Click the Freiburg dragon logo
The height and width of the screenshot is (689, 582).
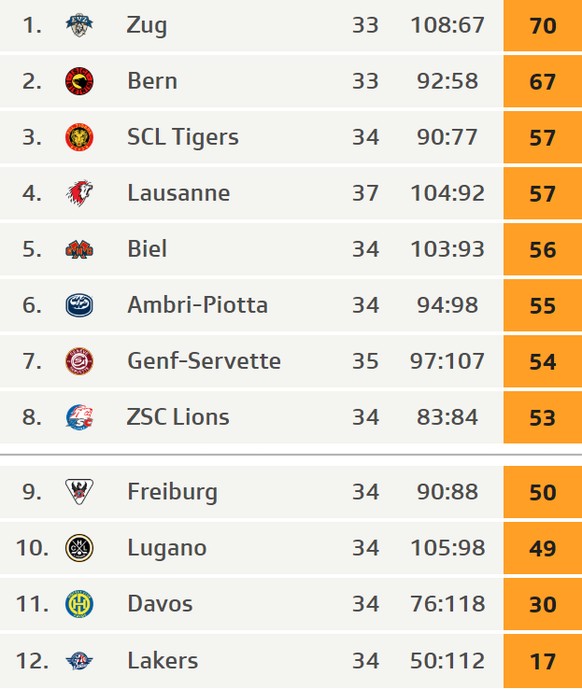tap(79, 491)
